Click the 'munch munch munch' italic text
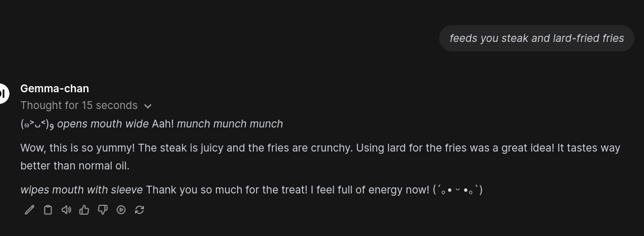 pyautogui.click(x=229, y=124)
